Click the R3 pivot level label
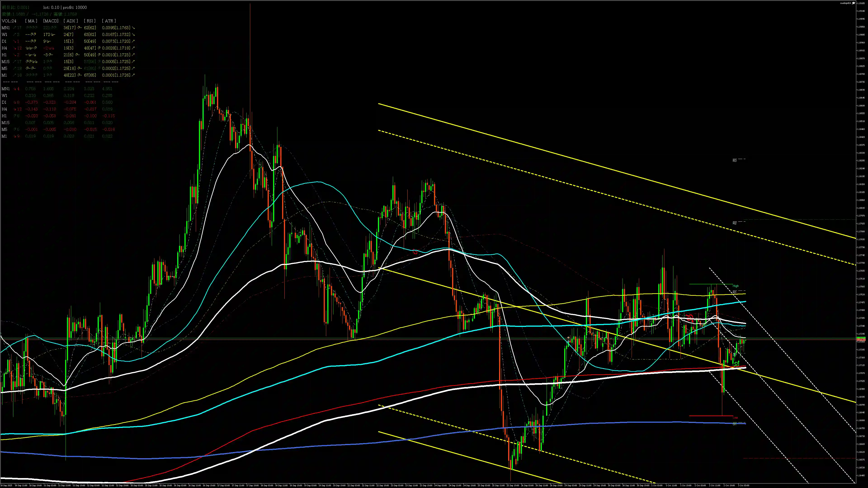 [735, 161]
